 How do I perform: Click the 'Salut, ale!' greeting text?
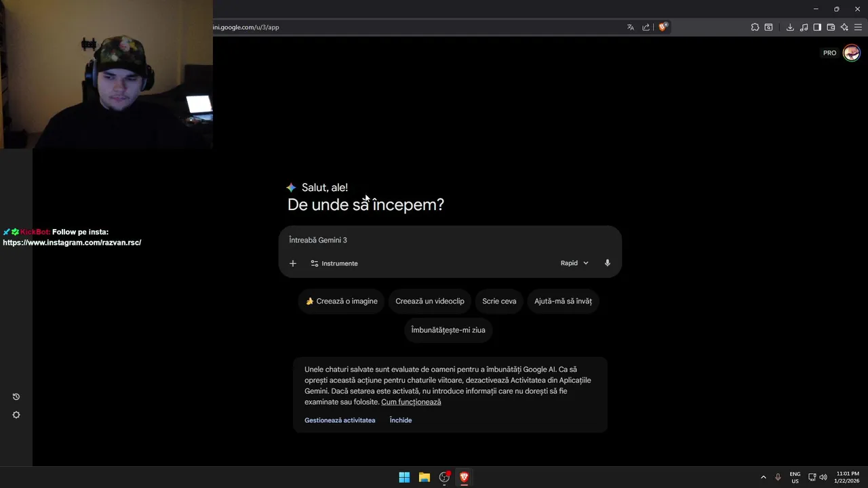(x=325, y=188)
